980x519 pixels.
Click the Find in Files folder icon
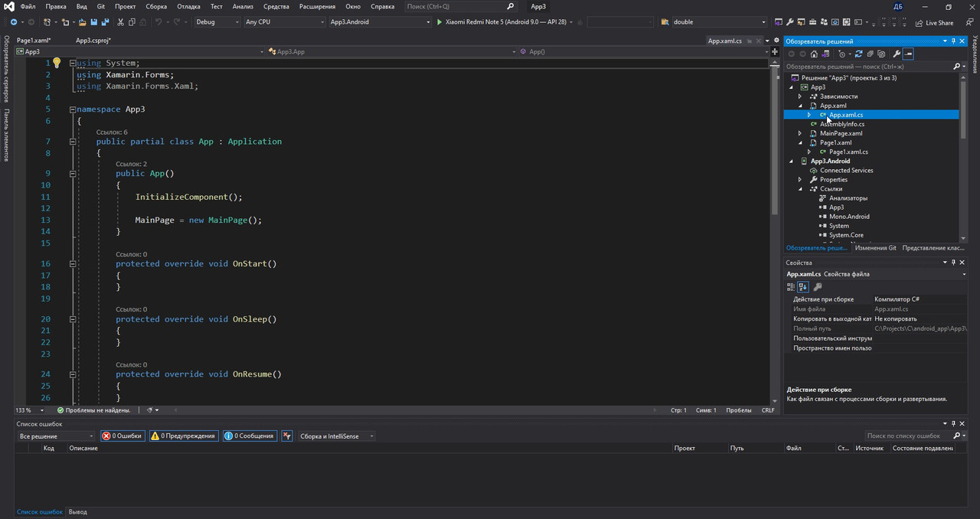coord(665,22)
